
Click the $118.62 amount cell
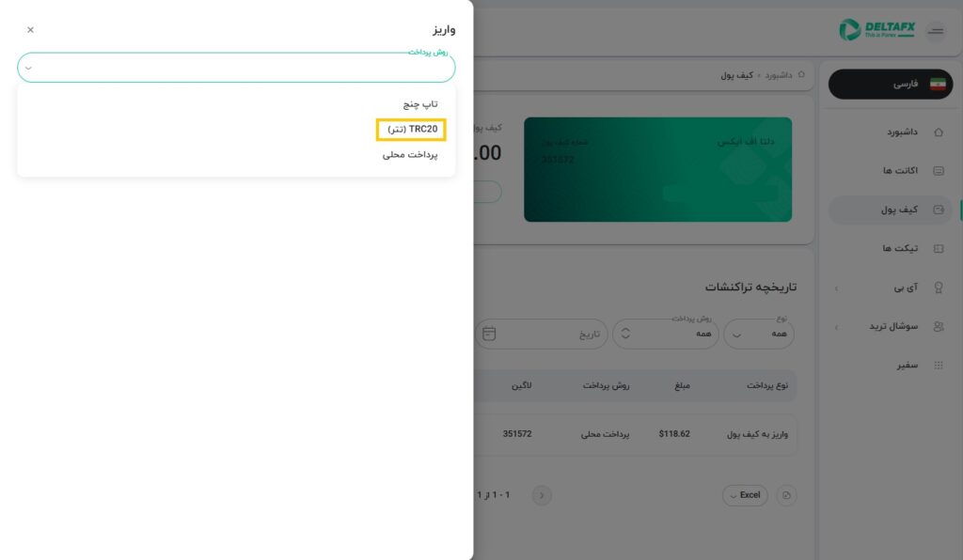pyautogui.click(x=674, y=434)
